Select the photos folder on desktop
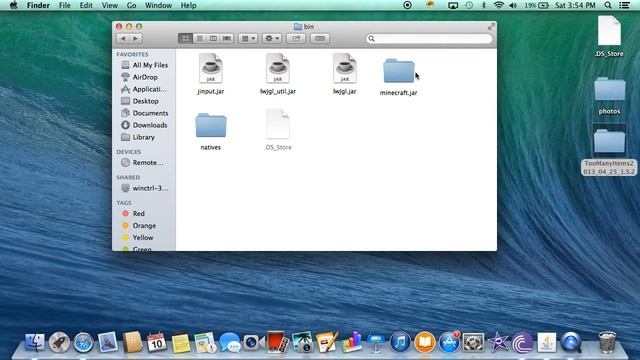This screenshot has height=360, width=640. tap(609, 96)
